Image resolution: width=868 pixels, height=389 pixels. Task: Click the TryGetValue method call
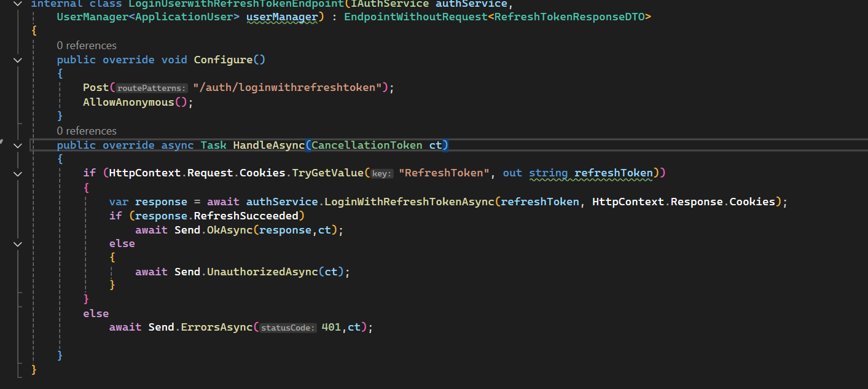(327, 173)
